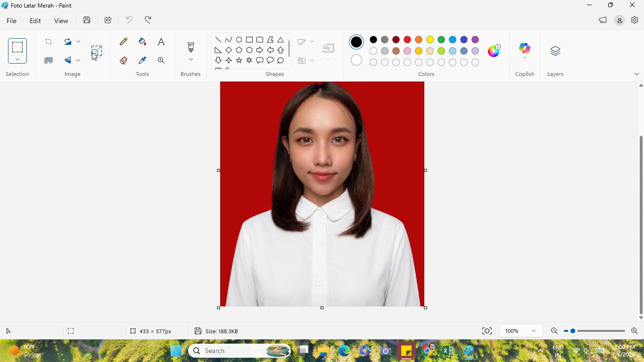
Task: Select the Pencil tool
Action: tap(124, 41)
